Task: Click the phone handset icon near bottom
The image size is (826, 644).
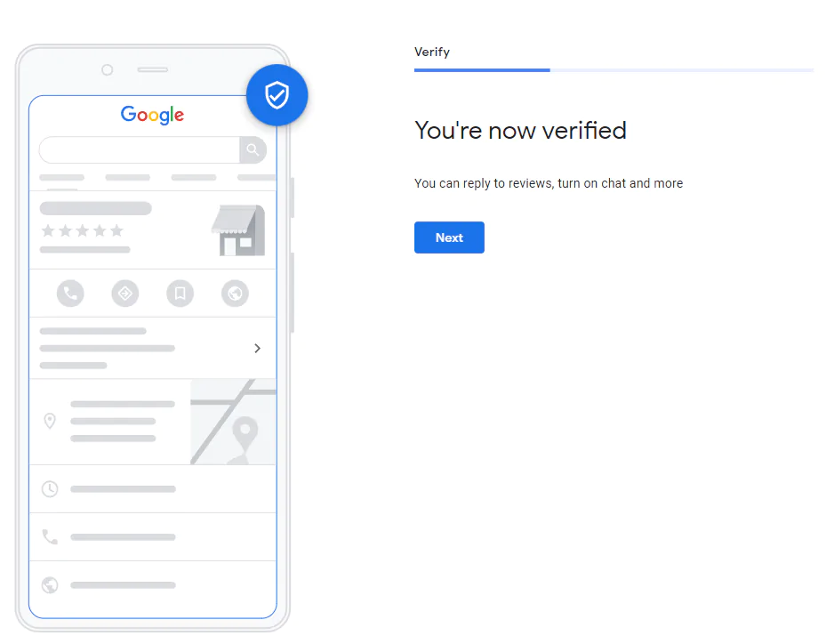Action: [x=50, y=537]
